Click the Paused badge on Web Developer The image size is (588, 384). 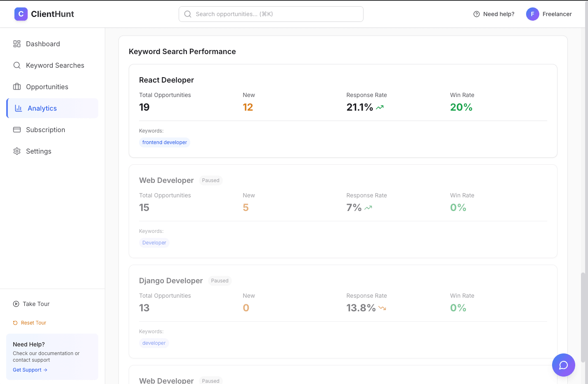pos(210,180)
